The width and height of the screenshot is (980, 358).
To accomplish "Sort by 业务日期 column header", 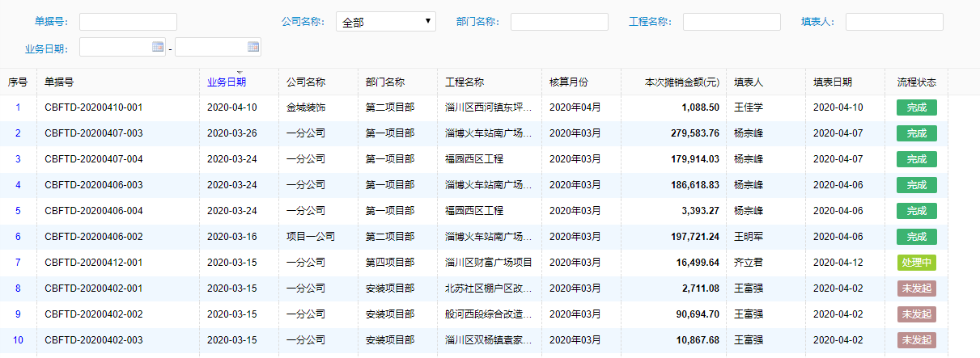I will 227,82.
